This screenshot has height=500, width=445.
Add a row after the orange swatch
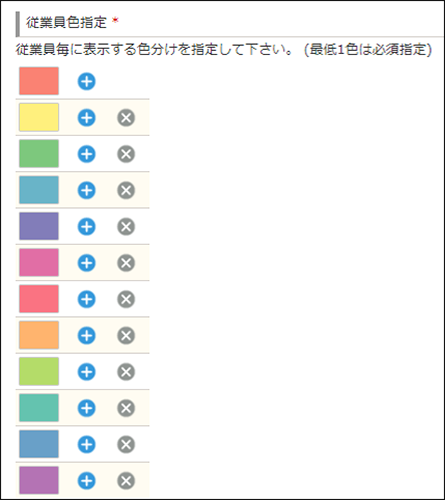tap(87, 336)
